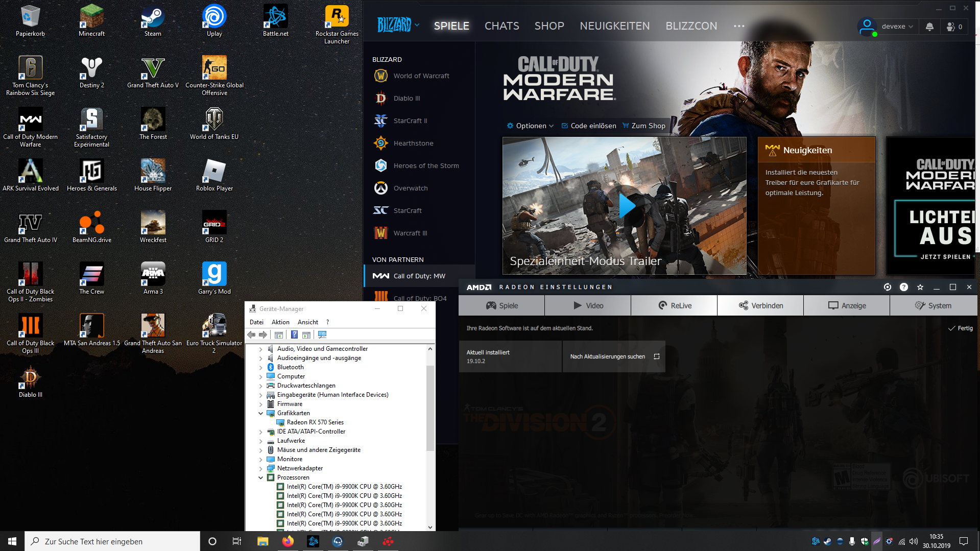Collapse the Grafikkarten node
The height and width of the screenshot is (551, 980).
[x=261, y=414]
